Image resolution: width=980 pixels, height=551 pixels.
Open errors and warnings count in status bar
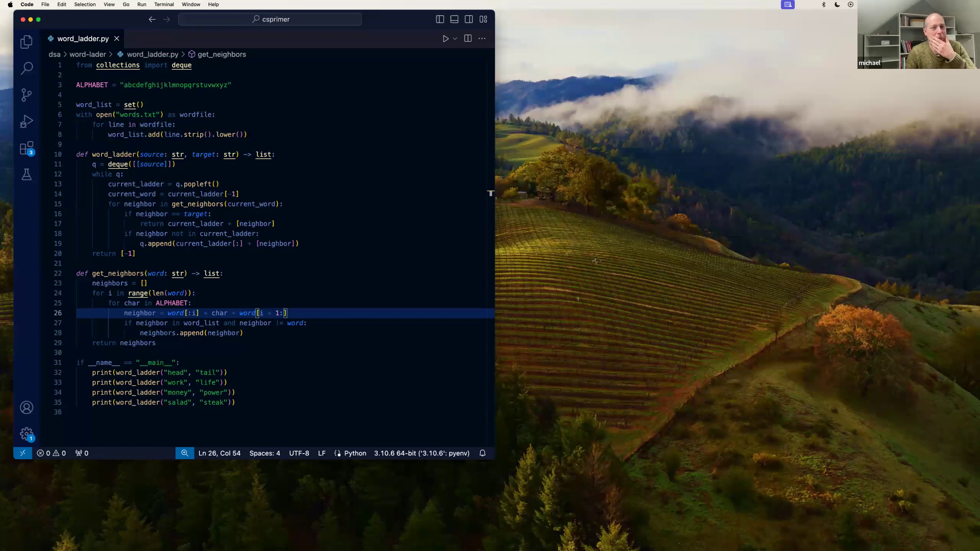pos(51,453)
